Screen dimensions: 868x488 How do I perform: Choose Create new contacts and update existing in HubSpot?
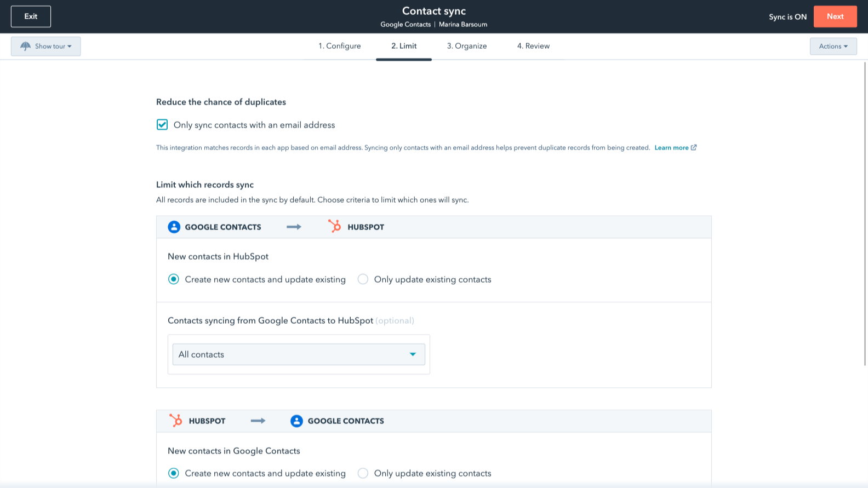[x=174, y=279]
